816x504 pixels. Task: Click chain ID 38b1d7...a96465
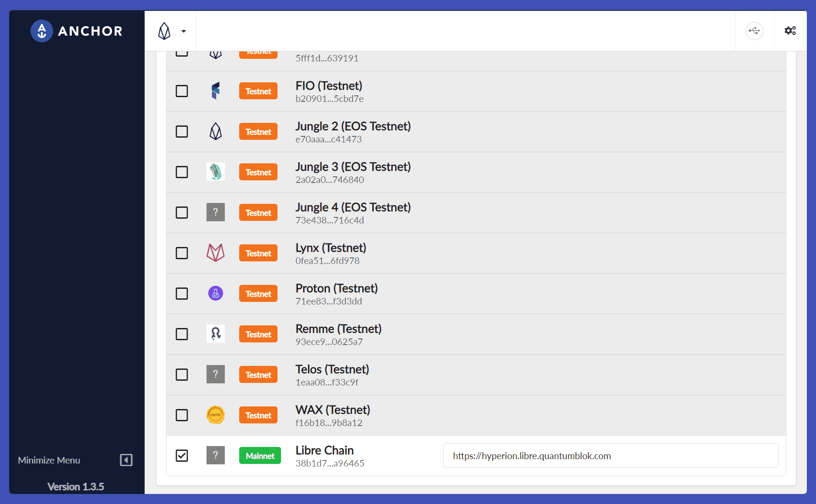(x=330, y=463)
